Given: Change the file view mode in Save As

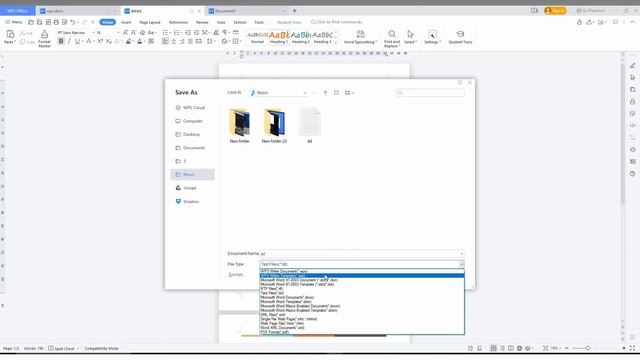Looking at the screenshot, I should click(349, 93).
